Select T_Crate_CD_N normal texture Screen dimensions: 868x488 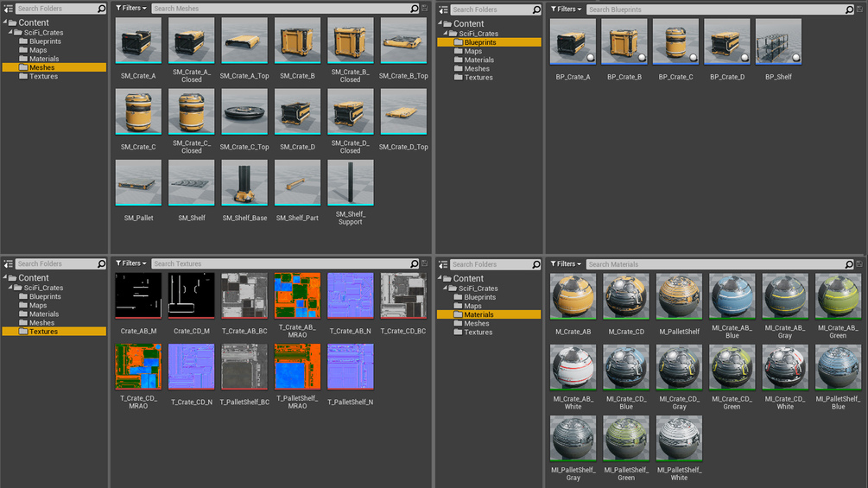(192, 367)
